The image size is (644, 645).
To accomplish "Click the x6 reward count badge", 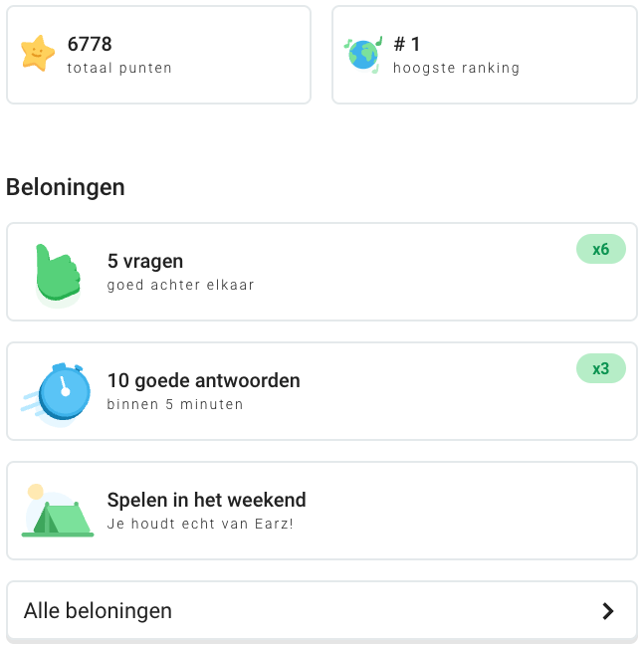I will pos(600,249).
